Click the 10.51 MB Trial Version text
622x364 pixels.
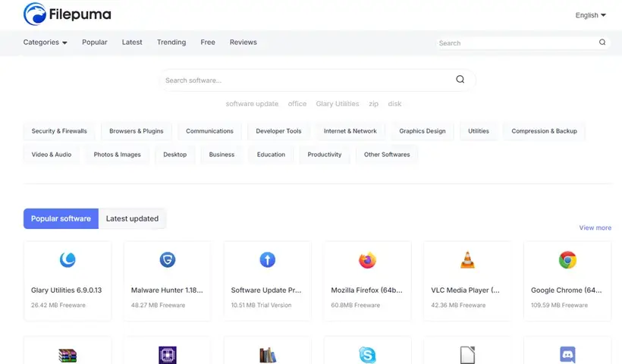pyautogui.click(x=262, y=305)
